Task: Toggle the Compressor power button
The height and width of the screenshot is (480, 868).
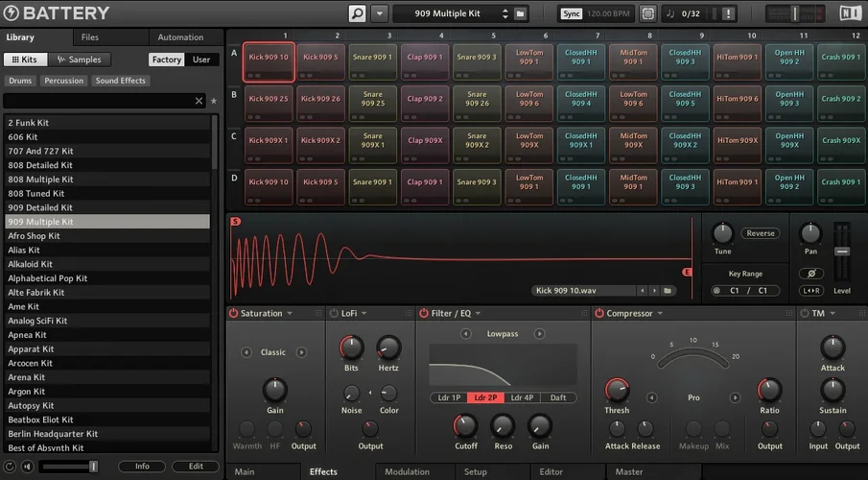Action: 598,313
